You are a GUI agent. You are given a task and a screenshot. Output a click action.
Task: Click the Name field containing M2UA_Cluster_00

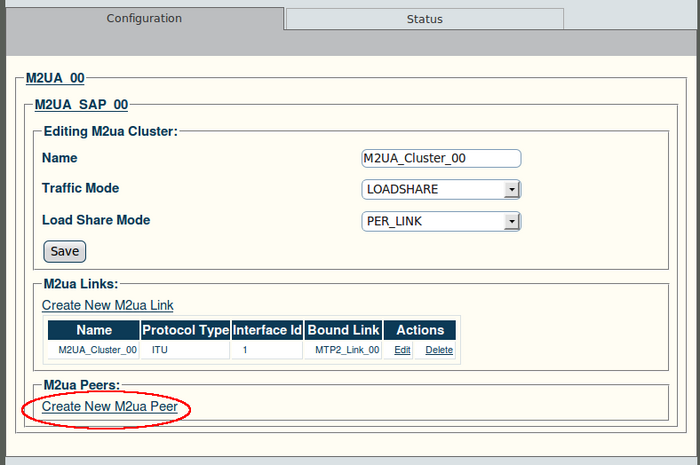click(x=441, y=158)
